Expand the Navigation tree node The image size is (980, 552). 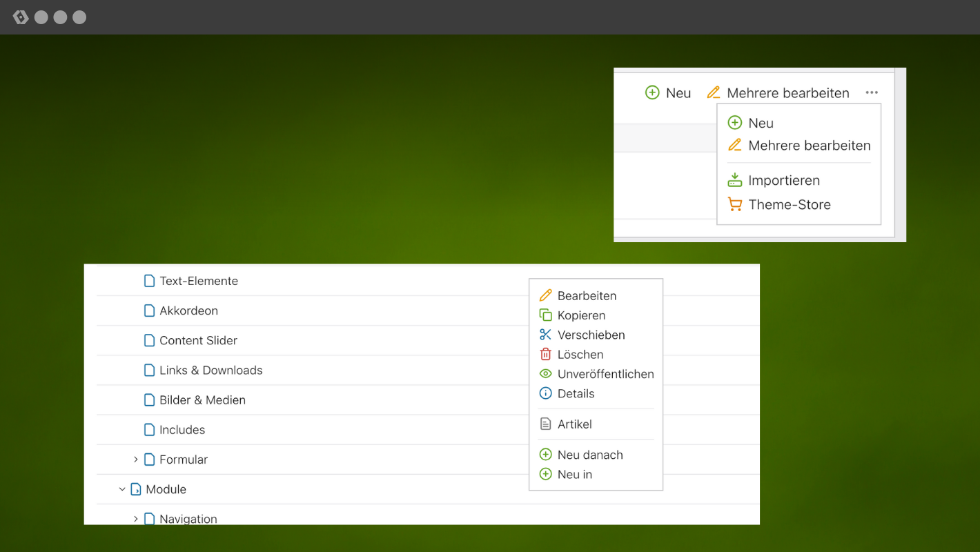136,519
